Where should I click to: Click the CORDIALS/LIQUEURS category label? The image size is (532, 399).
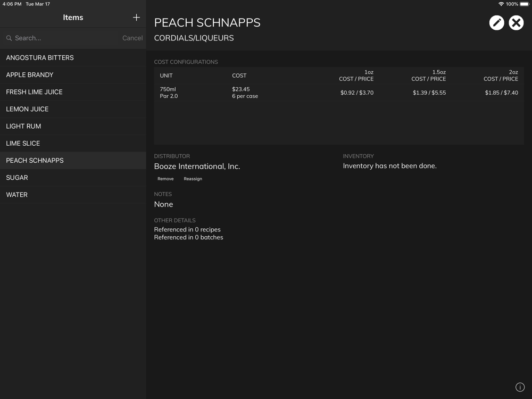(x=194, y=38)
